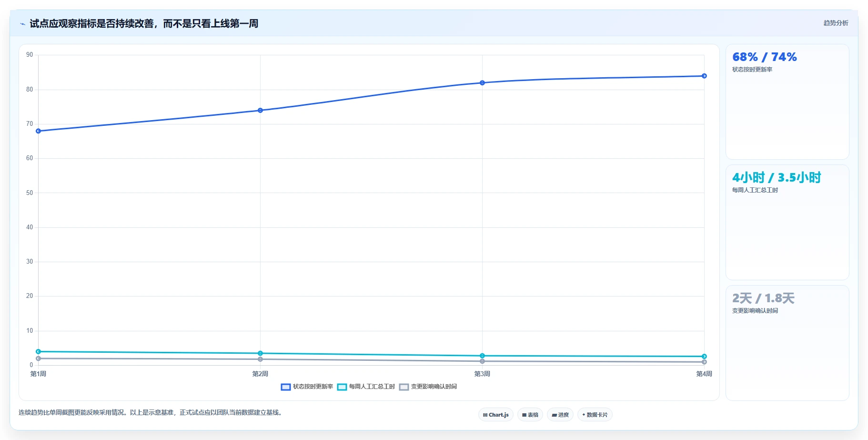Click the 2天 / 1.8天 KPI value

tap(763, 298)
